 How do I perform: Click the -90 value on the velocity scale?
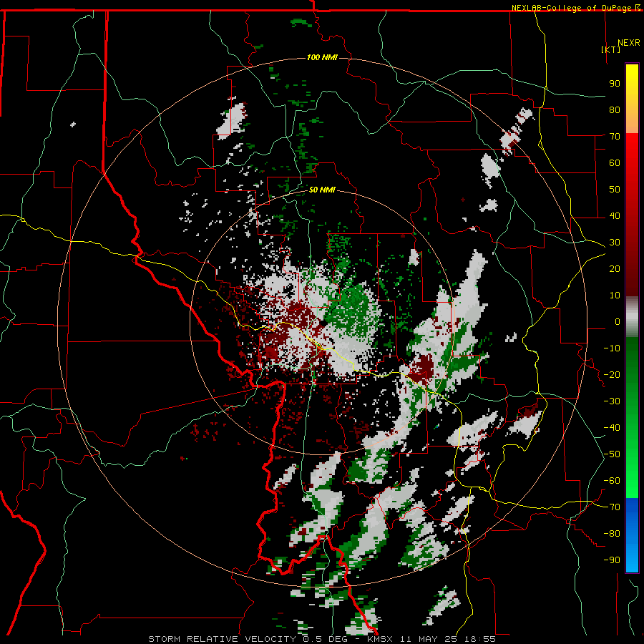click(x=612, y=560)
